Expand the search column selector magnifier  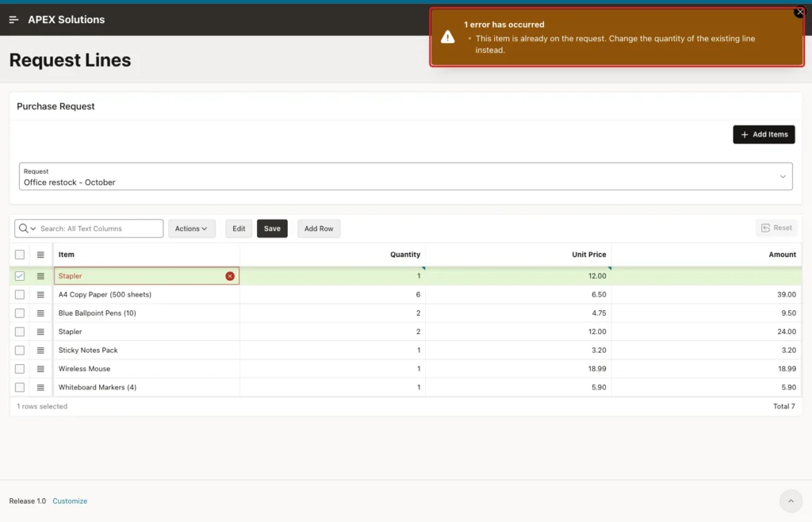pos(27,228)
